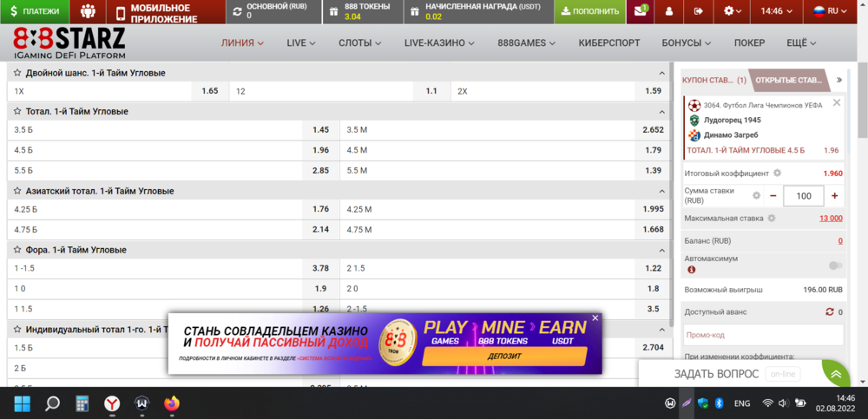The image size is (868, 419).
Task: Click the 13 000 maximum stake link
Action: coord(831,218)
